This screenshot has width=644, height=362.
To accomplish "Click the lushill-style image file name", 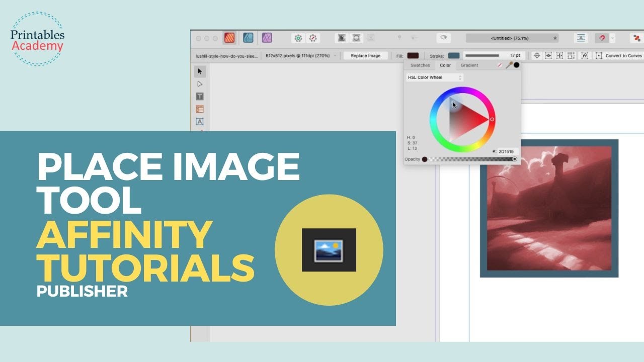I will pyautogui.click(x=226, y=56).
